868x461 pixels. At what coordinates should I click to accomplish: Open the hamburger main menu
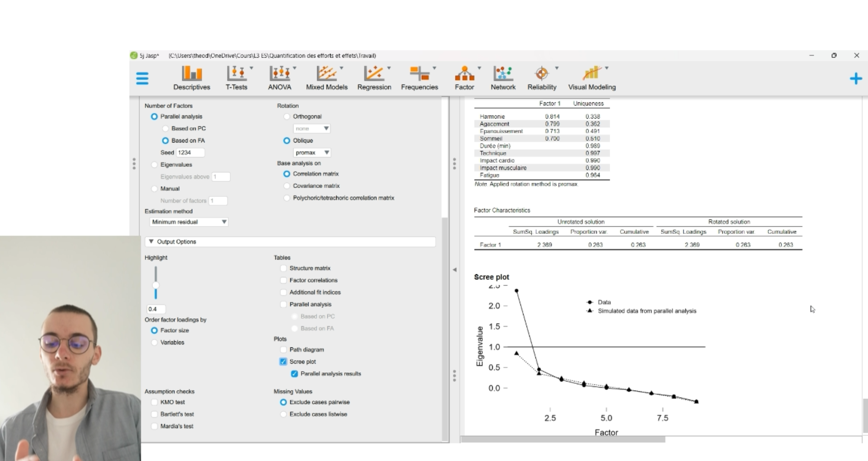[142, 79]
